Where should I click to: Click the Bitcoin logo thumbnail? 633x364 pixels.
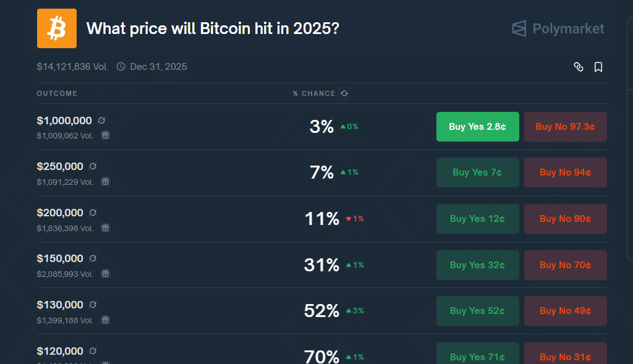tap(56, 28)
